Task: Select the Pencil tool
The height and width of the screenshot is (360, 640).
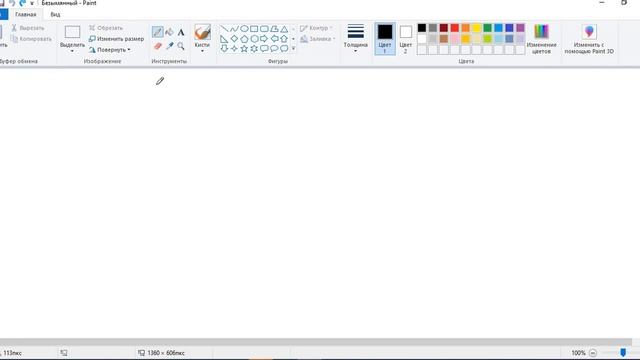Action: click(x=158, y=32)
